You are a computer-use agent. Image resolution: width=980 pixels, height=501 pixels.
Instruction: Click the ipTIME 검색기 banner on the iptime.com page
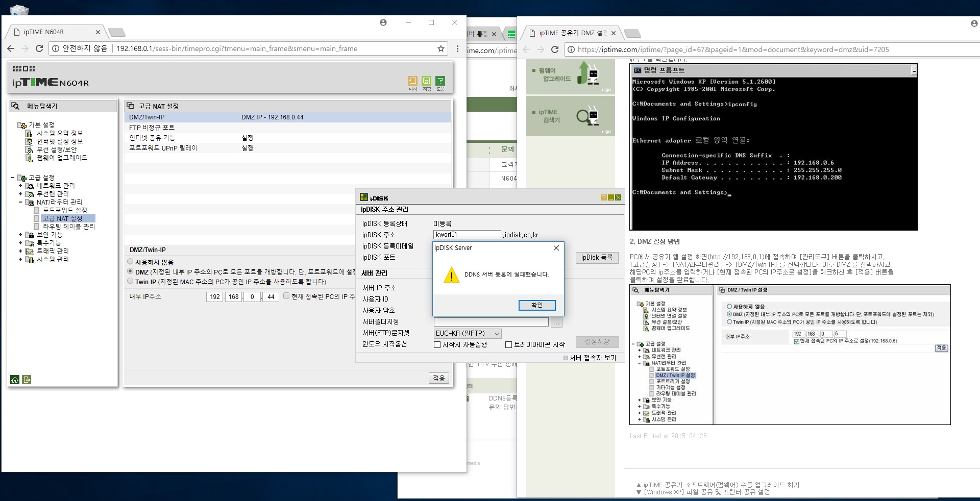[x=570, y=117]
